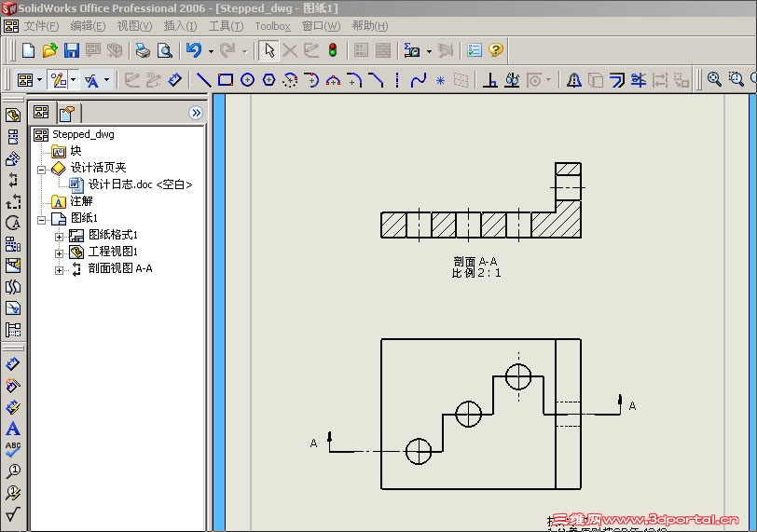Select the Tangent Arc tool

tap(312, 79)
